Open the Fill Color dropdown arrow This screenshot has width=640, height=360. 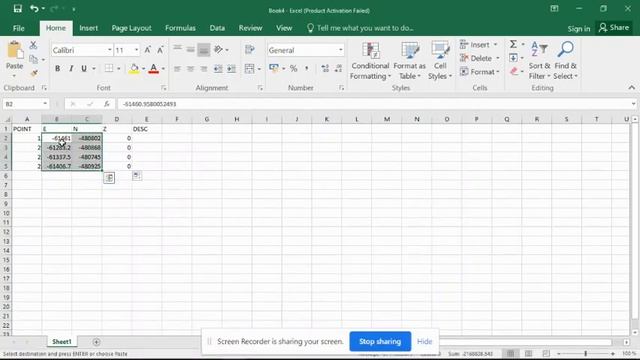pyautogui.click(x=143, y=69)
